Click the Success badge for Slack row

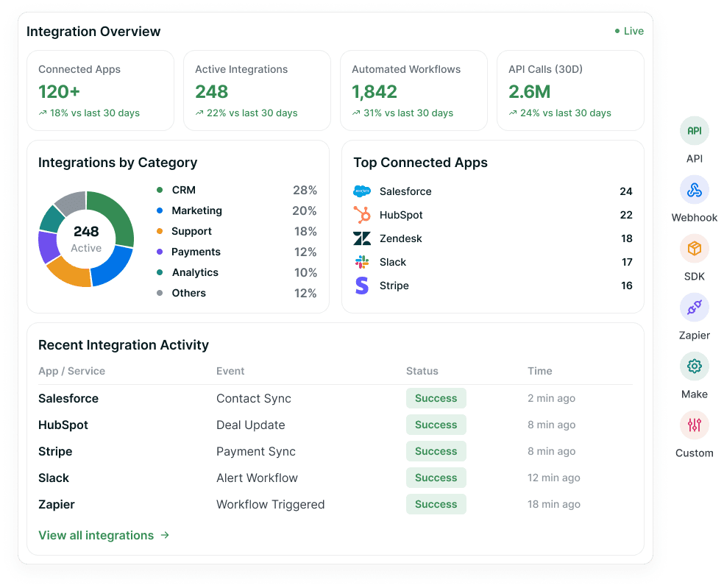coord(436,478)
